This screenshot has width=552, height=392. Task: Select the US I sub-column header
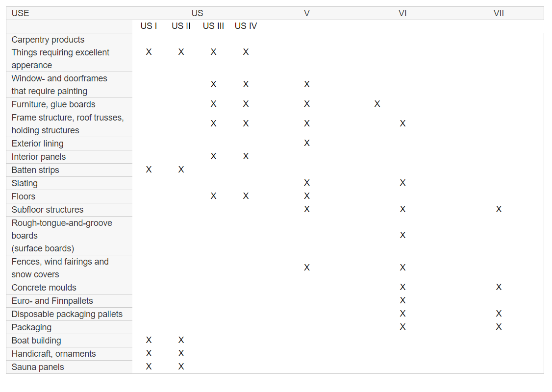point(149,26)
